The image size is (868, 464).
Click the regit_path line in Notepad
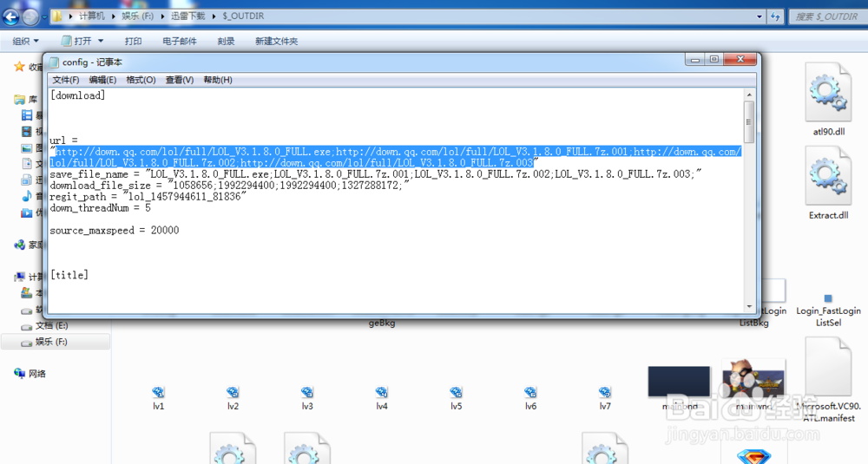[148, 196]
